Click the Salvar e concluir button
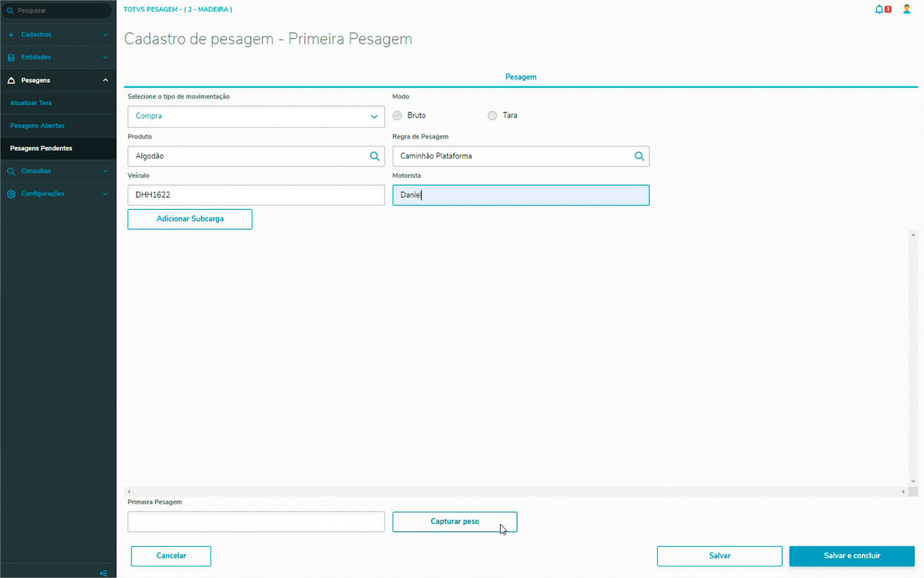924x578 pixels. 851,556
